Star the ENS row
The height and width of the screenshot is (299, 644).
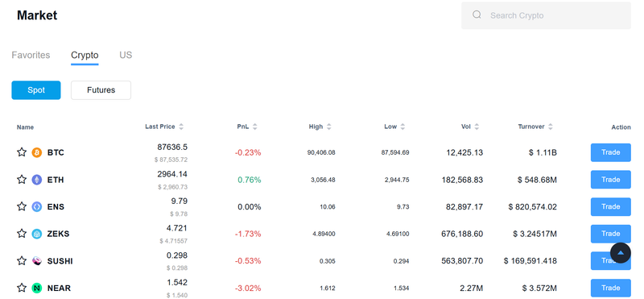pyautogui.click(x=22, y=206)
